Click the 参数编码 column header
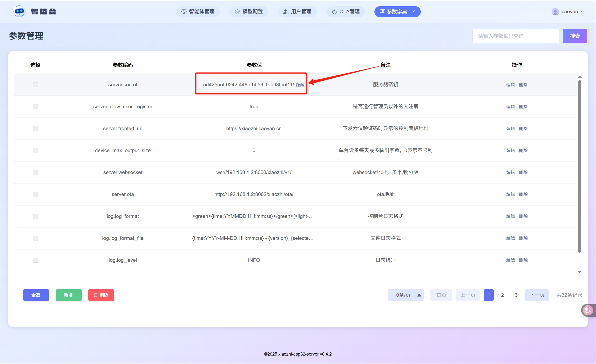The height and width of the screenshot is (364, 596). (123, 65)
